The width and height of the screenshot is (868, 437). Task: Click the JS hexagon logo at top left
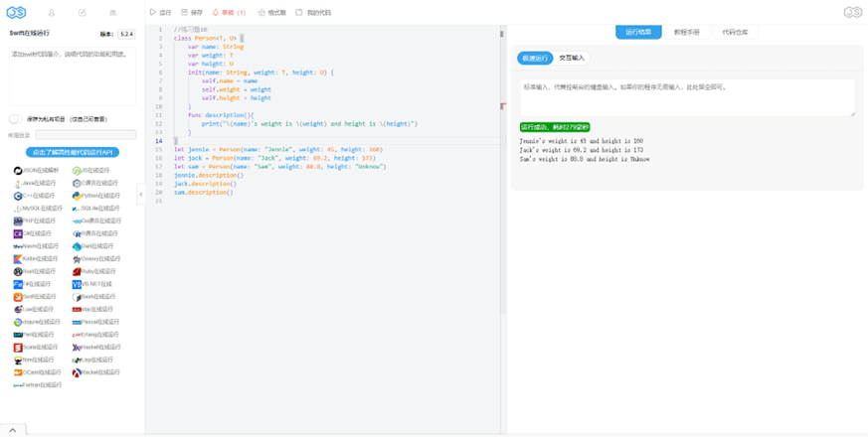[x=16, y=12]
